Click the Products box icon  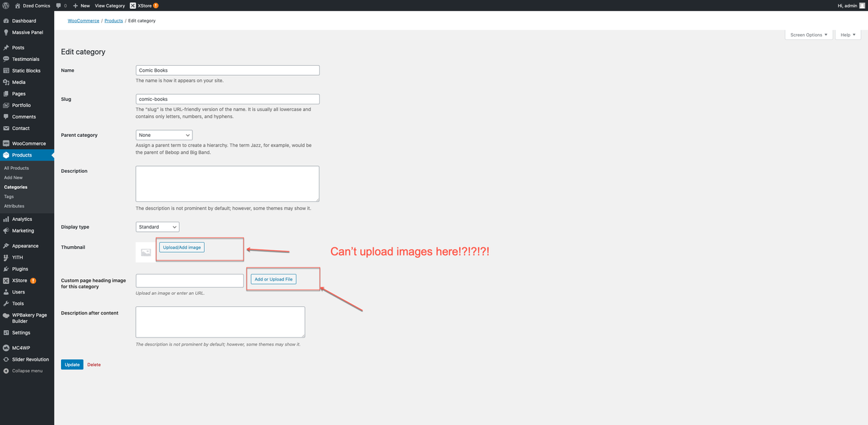[x=6, y=155]
